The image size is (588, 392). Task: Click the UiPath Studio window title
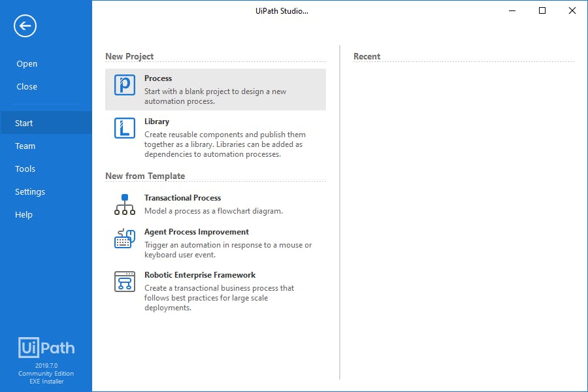click(282, 11)
